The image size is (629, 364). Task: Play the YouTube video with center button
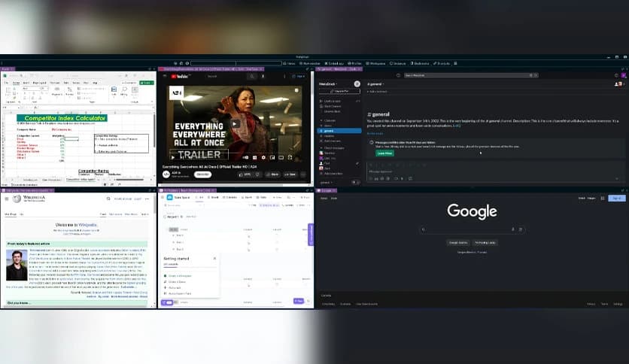click(x=235, y=124)
